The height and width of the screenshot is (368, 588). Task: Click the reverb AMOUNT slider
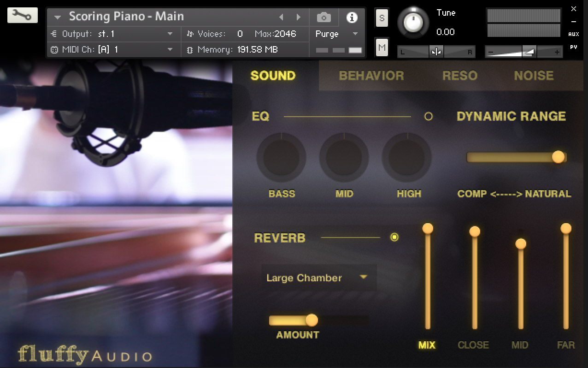pyautogui.click(x=318, y=320)
